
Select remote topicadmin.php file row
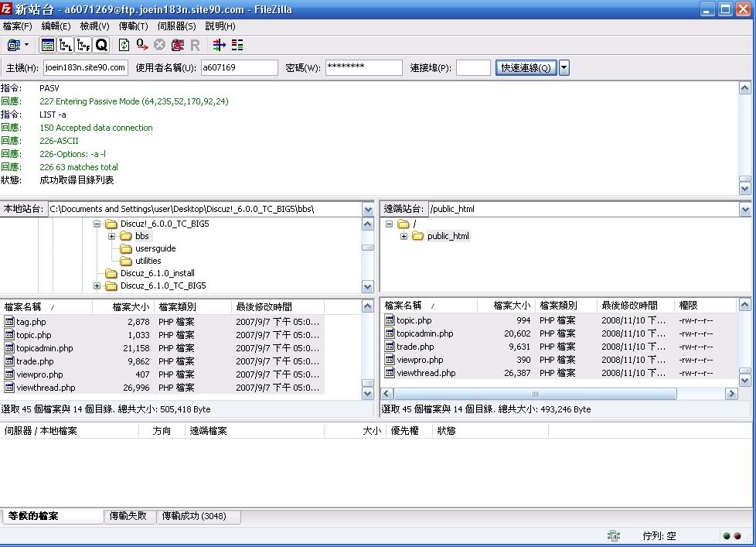tap(560, 333)
